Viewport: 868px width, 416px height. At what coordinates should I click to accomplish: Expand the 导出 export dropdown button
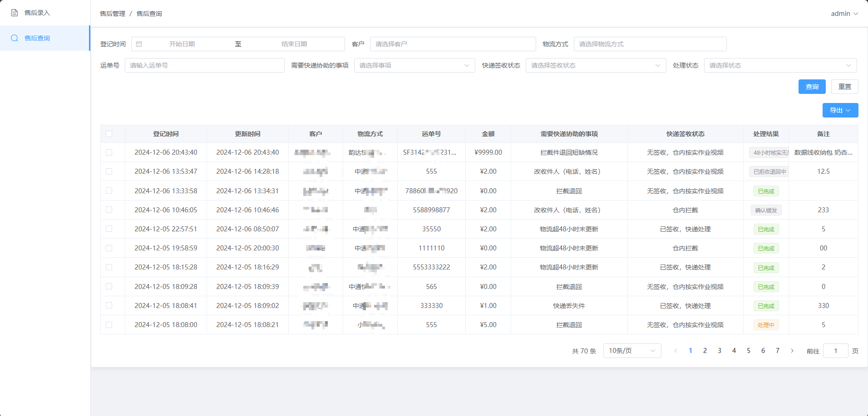click(x=840, y=110)
